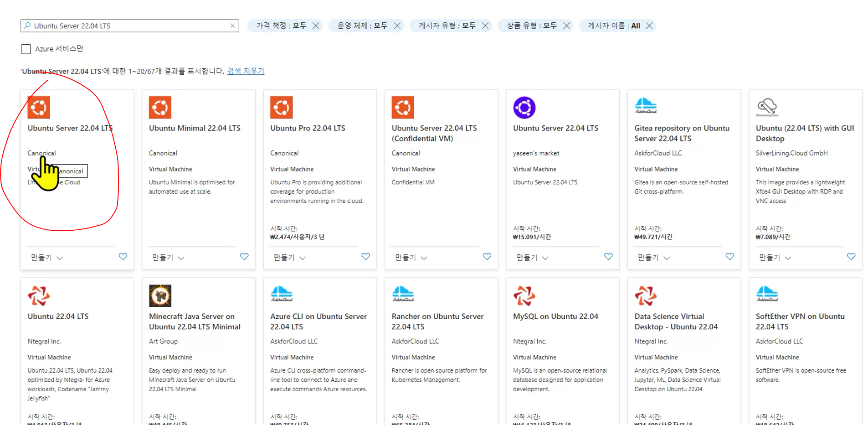Favorite the Ubuntu Minimal 22.04 LTS card
This screenshot has width=868, height=425.
point(244,257)
